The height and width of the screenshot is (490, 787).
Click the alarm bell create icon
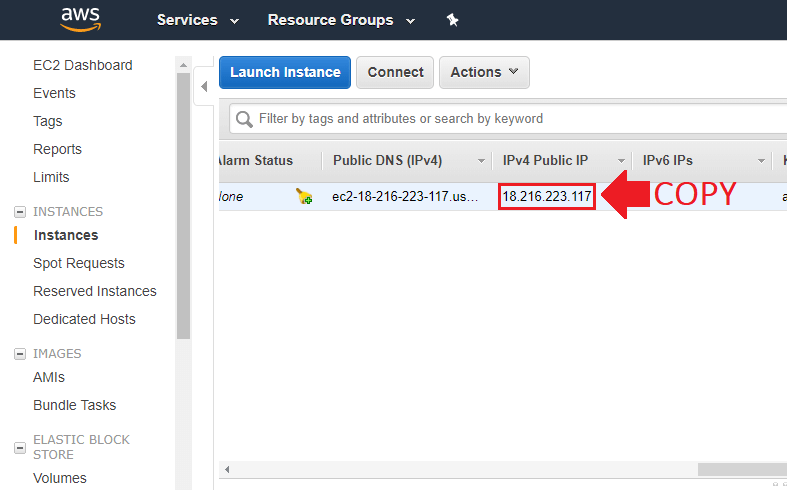click(304, 196)
